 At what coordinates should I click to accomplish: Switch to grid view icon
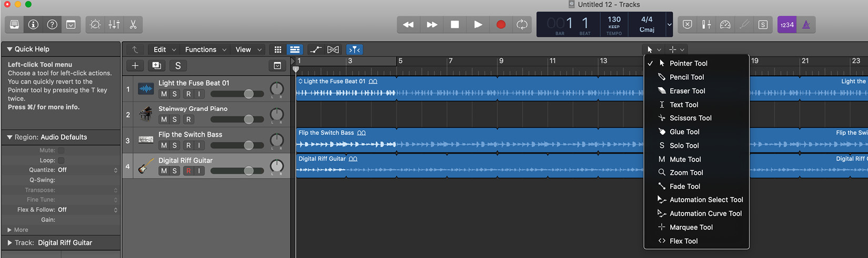tap(278, 49)
